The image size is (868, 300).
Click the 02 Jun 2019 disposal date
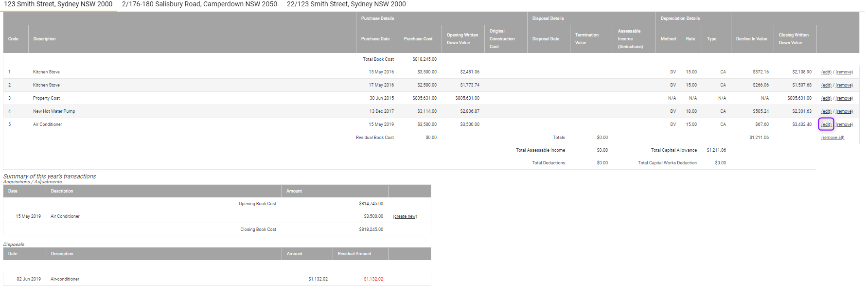click(x=29, y=279)
